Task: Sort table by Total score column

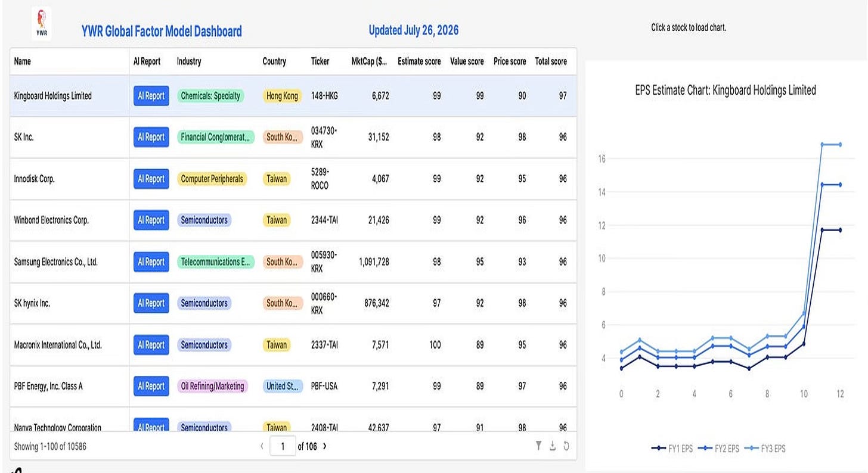Action: [551, 61]
